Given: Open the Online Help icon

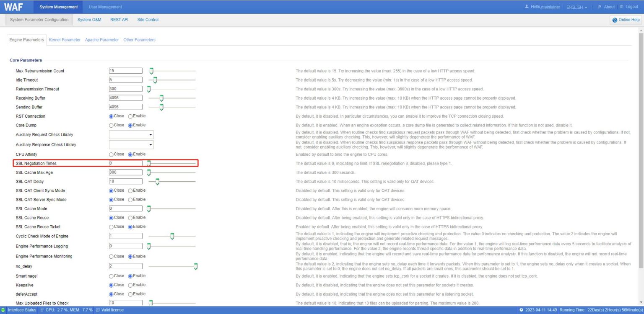Looking at the screenshot, I should pos(615,20).
